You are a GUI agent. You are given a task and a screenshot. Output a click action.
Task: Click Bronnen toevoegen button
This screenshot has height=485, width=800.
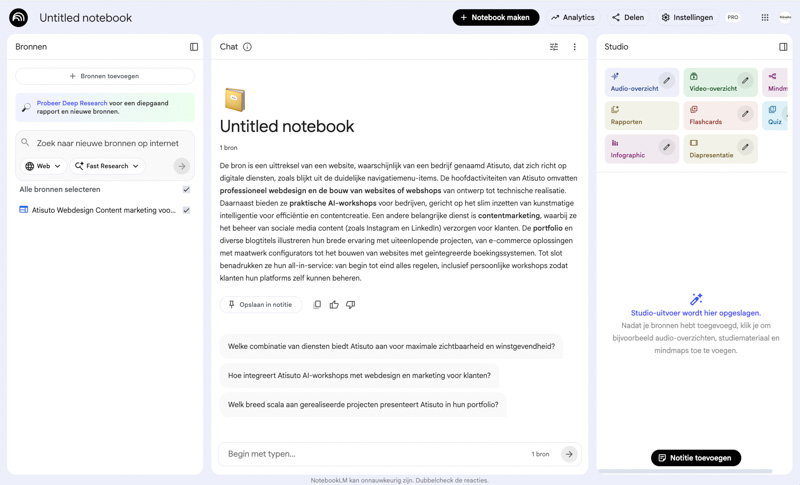click(105, 76)
